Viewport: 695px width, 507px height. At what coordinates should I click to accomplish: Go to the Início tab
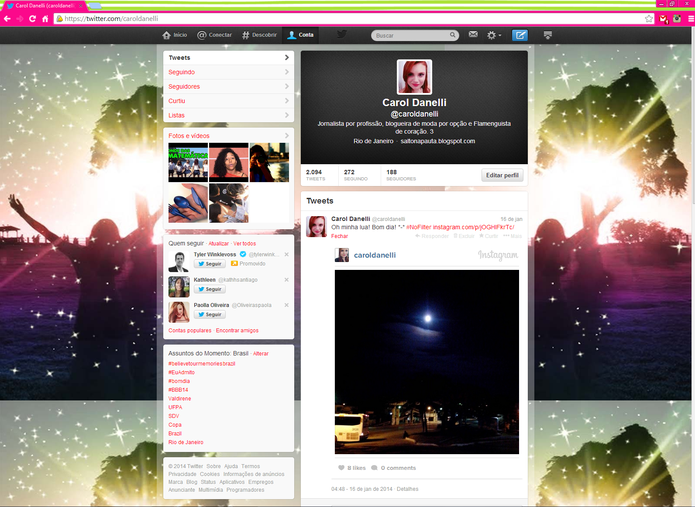175,35
